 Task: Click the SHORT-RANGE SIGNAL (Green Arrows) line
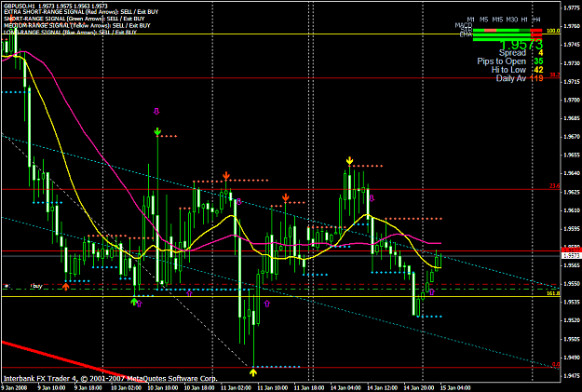pyautogui.click(x=74, y=19)
